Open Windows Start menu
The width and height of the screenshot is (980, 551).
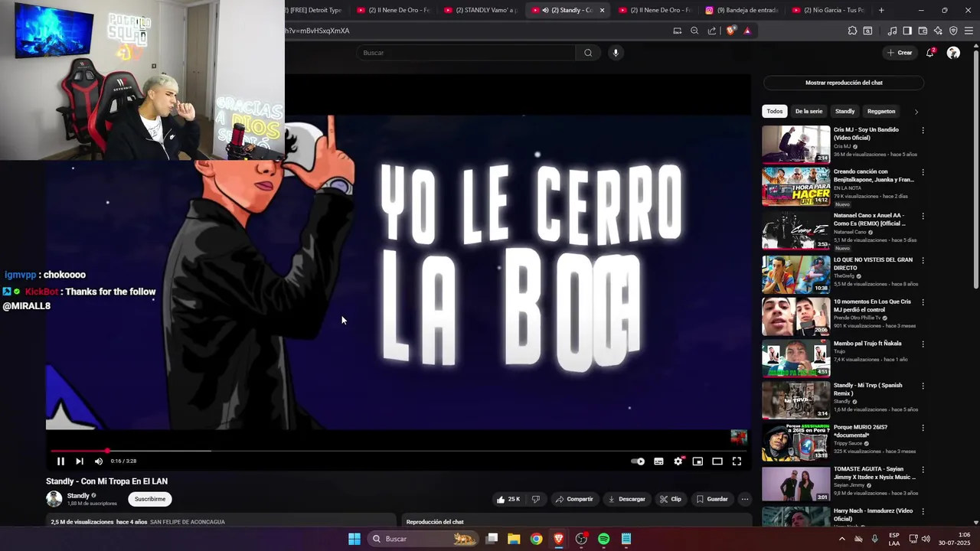click(x=354, y=539)
